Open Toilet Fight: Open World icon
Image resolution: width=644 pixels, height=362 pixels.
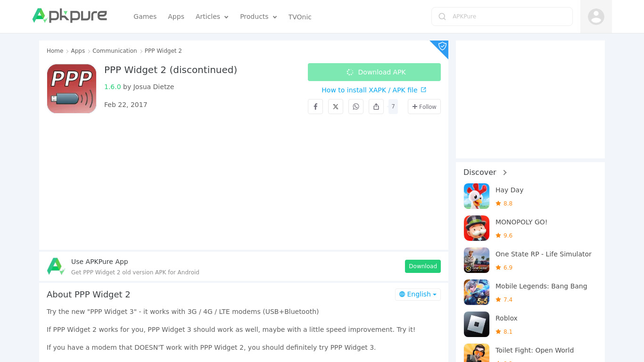pyautogui.click(x=477, y=353)
